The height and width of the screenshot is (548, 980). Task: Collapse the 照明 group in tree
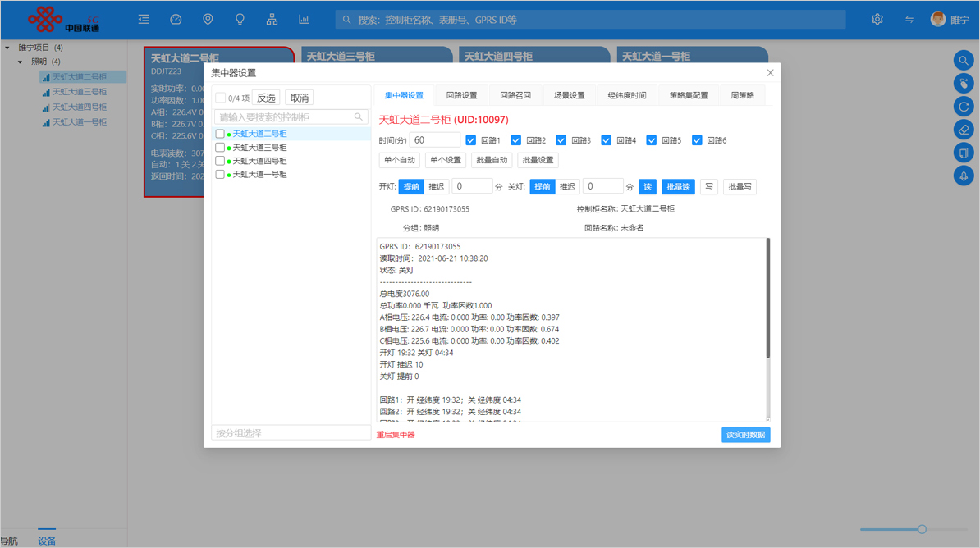21,62
